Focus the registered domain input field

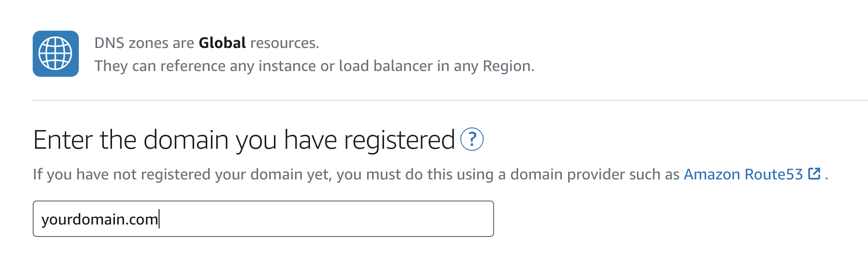pos(263,219)
